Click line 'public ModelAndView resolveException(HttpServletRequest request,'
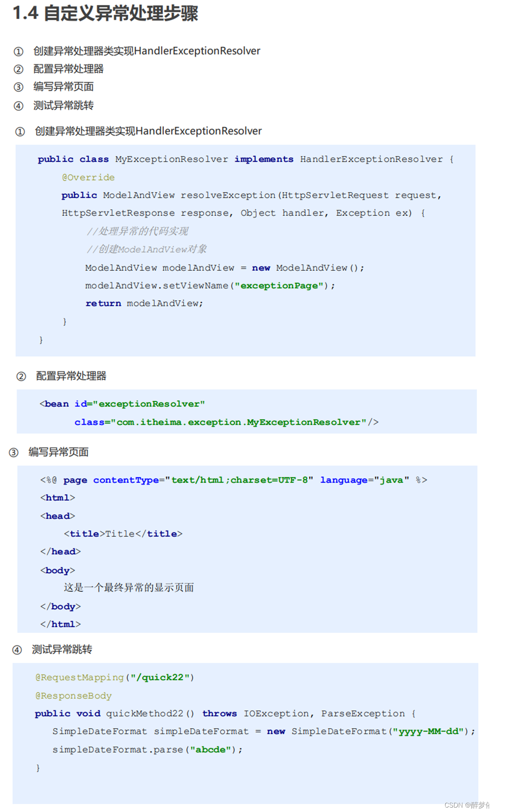Screen dimensions: 513x812 [252, 195]
